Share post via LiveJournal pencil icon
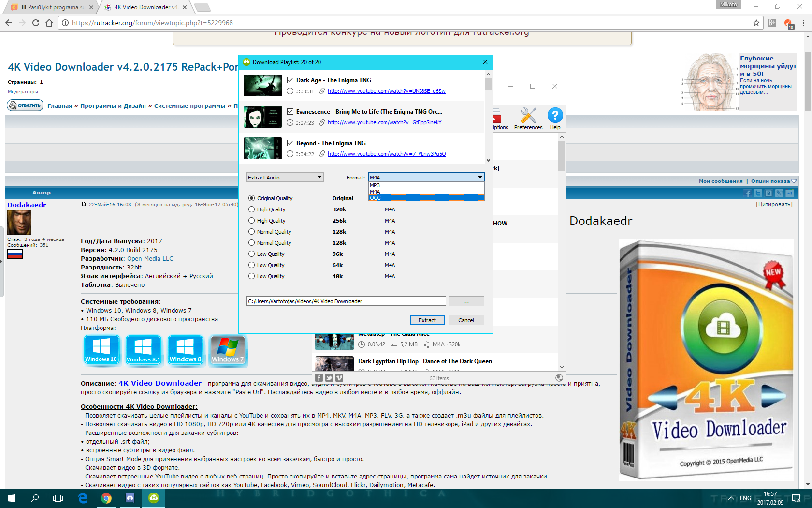The width and height of the screenshot is (812, 508). [x=779, y=193]
